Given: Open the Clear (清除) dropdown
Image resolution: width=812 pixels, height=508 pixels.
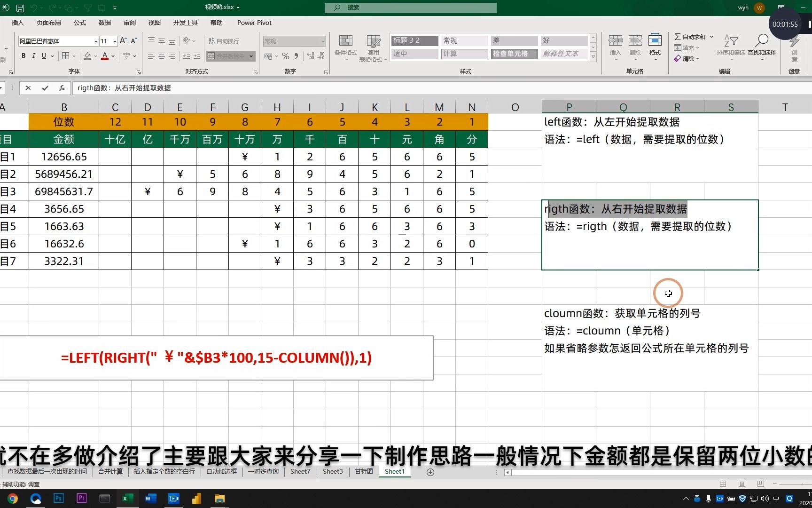Looking at the screenshot, I should pyautogui.click(x=687, y=58).
